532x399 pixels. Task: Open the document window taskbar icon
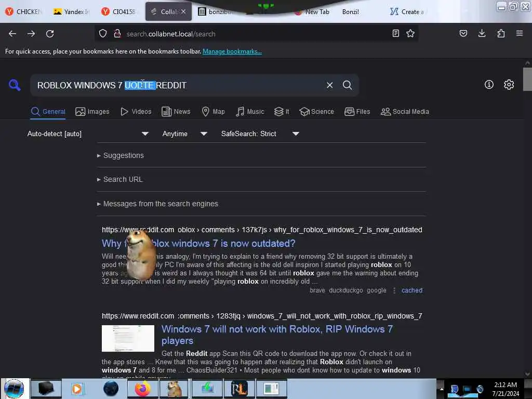[271, 389]
